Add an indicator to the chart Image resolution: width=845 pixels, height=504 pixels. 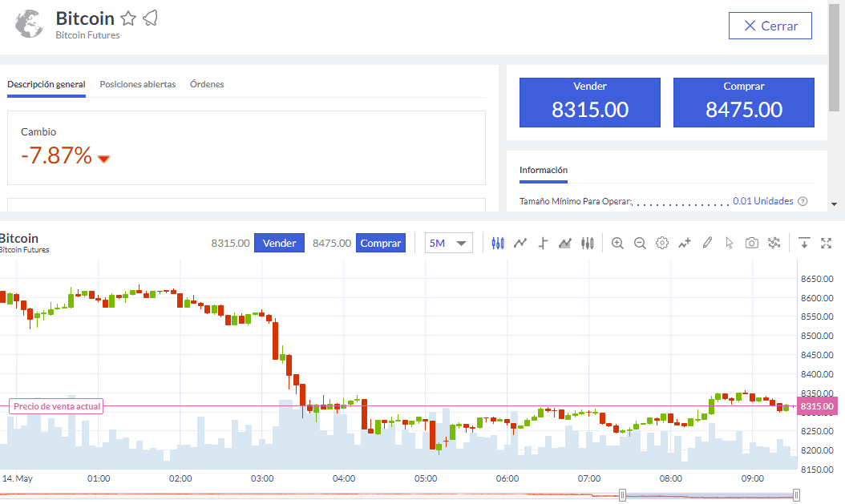point(685,243)
